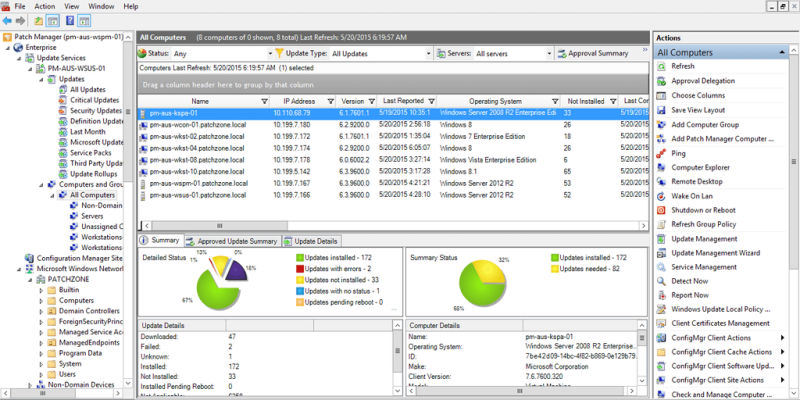The width and height of the screenshot is (800, 400).
Task: Select Service Packs tree item
Action: point(90,153)
